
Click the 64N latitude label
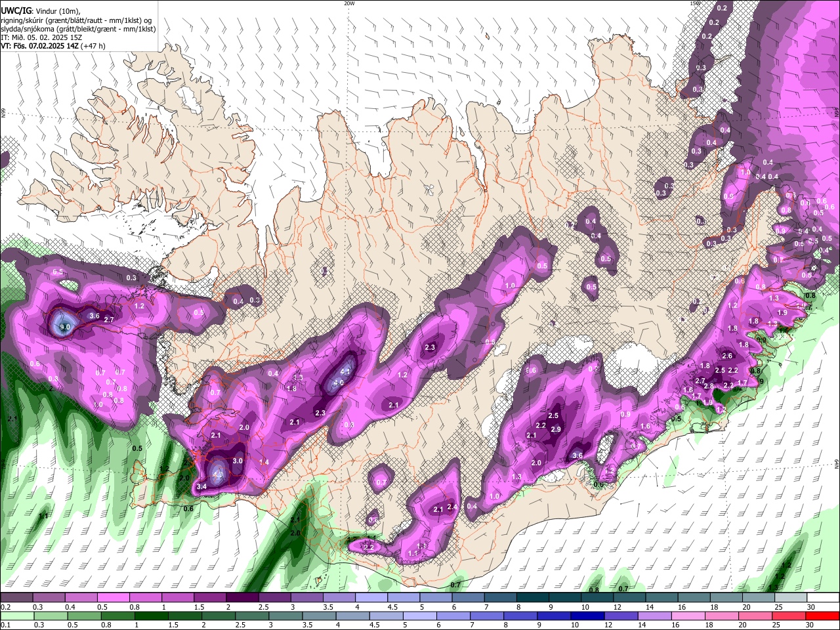pos(837,464)
